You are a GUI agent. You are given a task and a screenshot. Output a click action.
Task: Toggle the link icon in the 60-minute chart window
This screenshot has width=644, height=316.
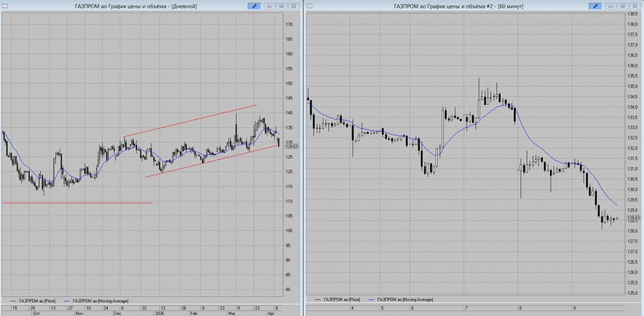click(x=594, y=6)
